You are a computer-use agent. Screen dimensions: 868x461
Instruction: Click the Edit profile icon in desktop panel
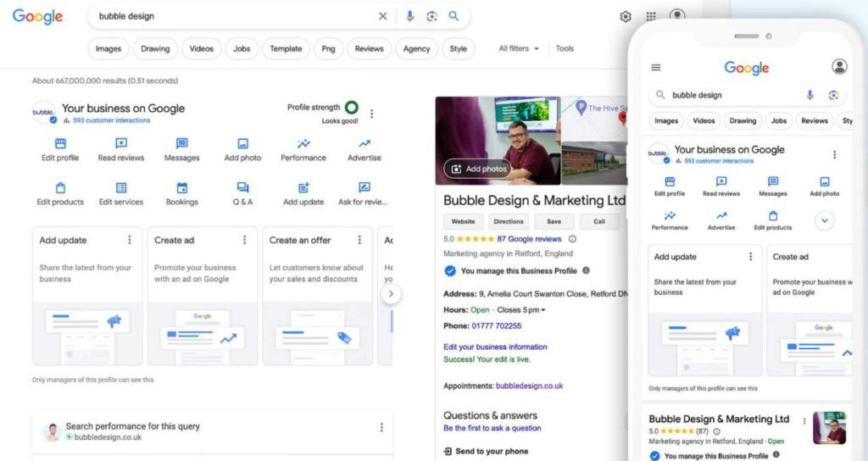coord(60,145)
